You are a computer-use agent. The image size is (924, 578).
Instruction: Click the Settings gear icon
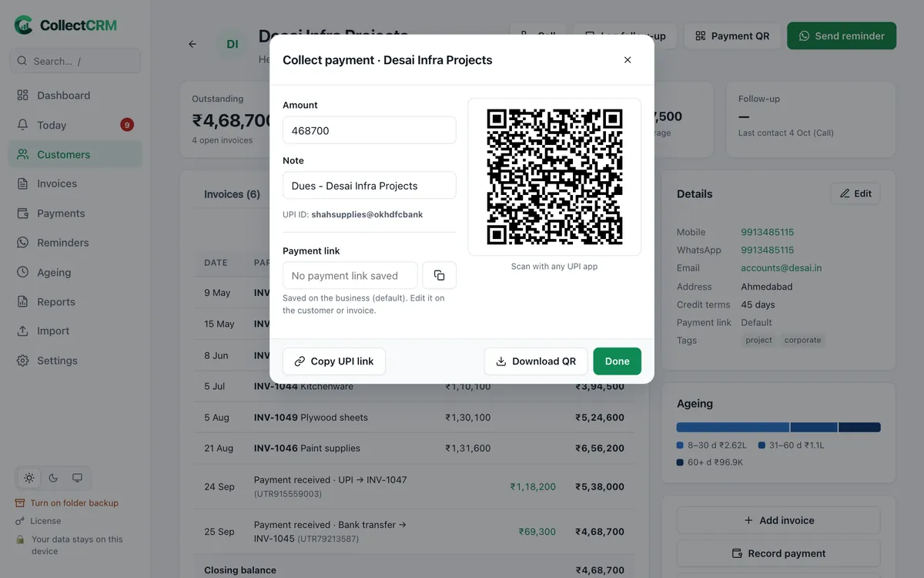(22, 360)
